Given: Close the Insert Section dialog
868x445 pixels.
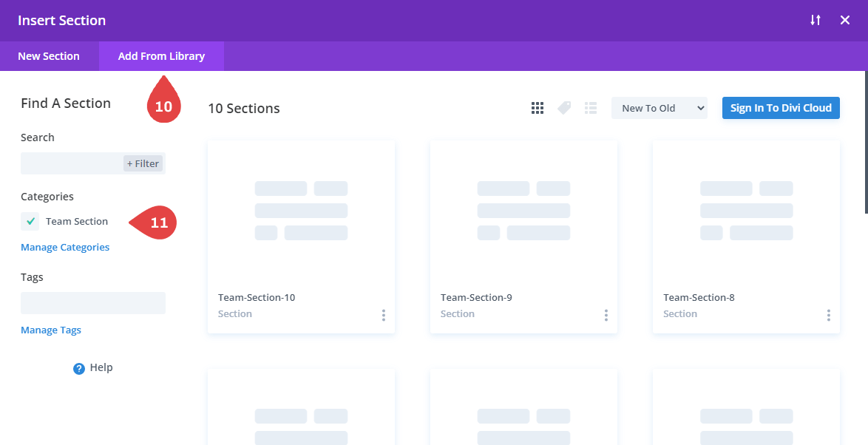Looking at the screenshot, I should (x=845, y=21).
